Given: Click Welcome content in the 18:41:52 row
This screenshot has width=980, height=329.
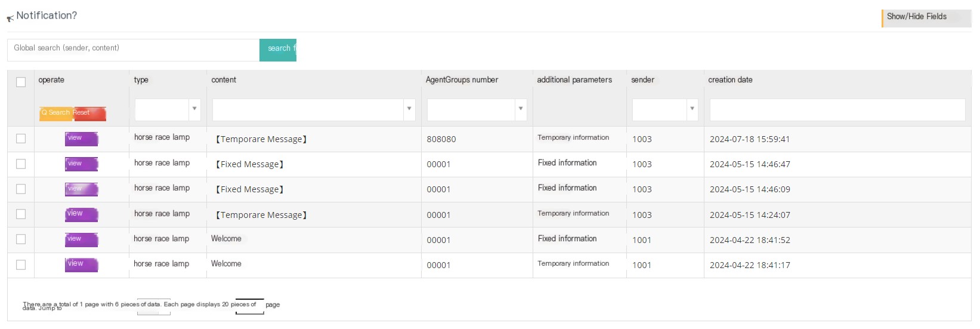Looking at the screenshot, I should click(x=226, y=238).
